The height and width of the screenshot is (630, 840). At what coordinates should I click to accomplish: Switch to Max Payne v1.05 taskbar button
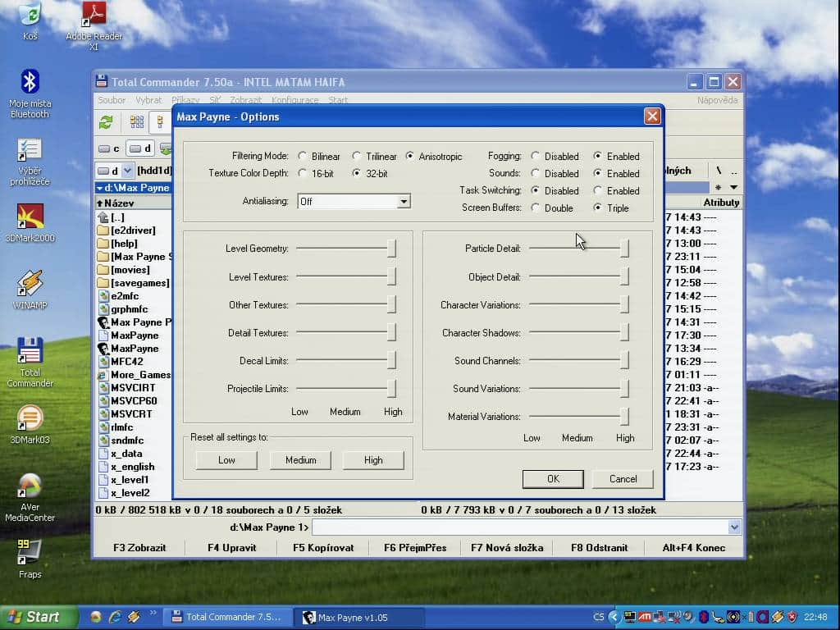359,617
